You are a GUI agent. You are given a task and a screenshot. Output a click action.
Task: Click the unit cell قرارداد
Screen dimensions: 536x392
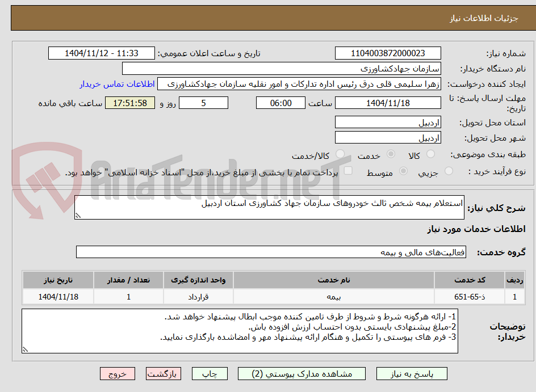coord(198,297)
